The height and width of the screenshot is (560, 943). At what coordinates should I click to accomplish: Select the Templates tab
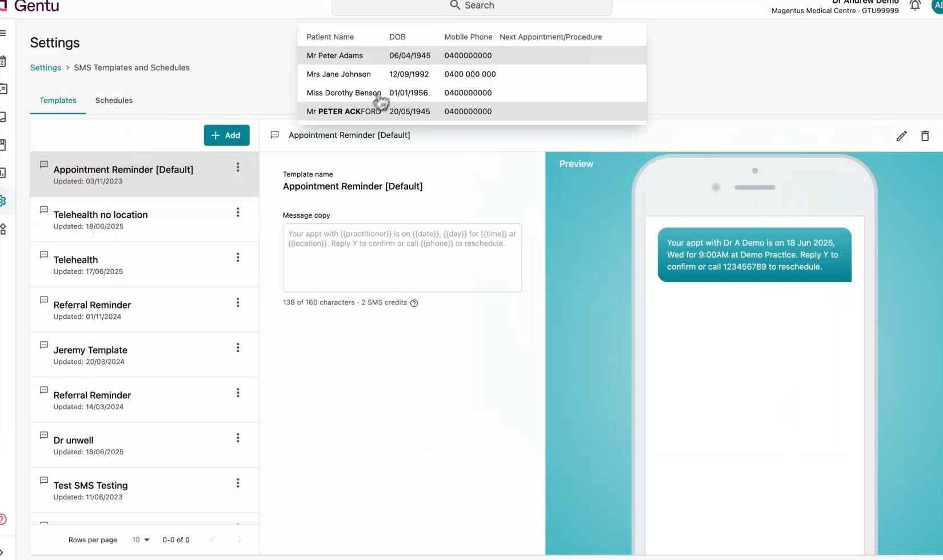[58, 101]
